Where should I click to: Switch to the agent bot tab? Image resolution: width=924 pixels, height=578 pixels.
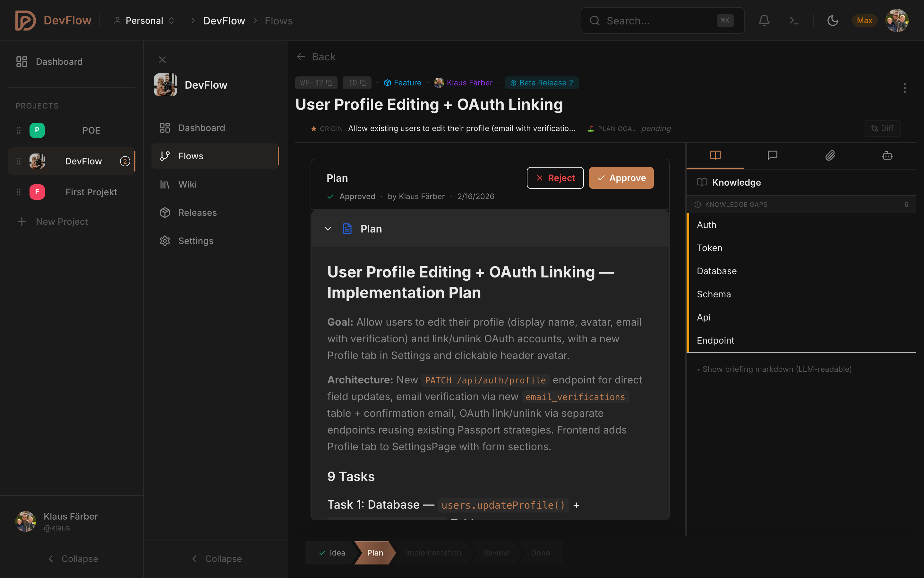[x=887, y=156]
